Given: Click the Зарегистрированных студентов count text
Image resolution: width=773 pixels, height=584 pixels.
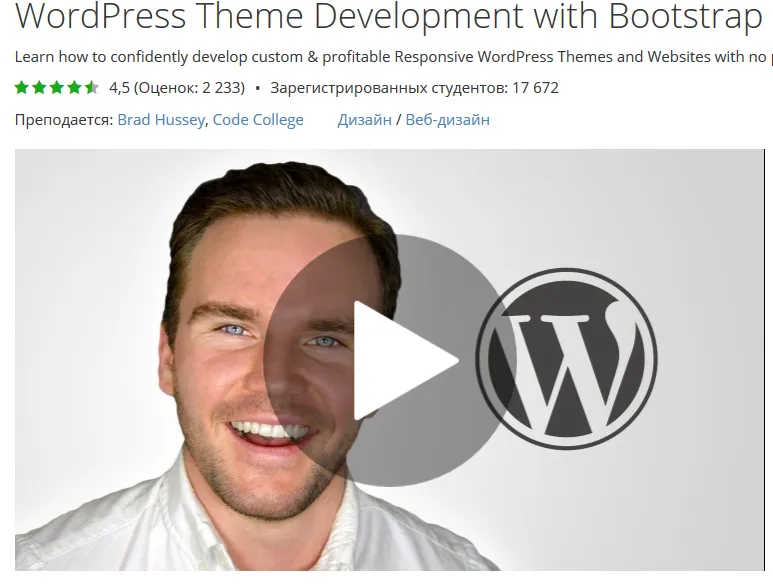Looking at the screenshot, I should point(414,88).
